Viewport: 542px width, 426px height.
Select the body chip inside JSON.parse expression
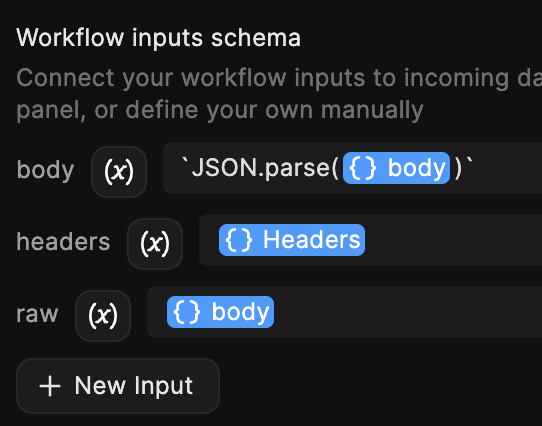pos(396,168)
